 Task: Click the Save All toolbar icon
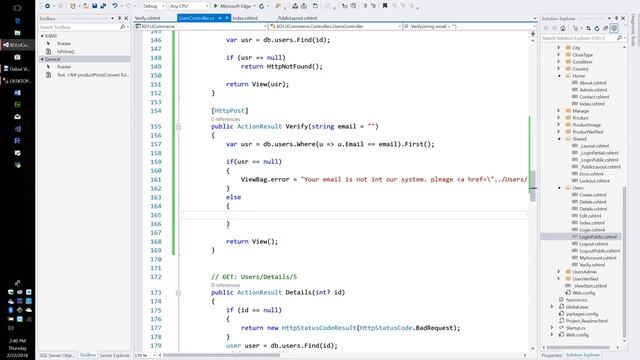tap(103, 6)
